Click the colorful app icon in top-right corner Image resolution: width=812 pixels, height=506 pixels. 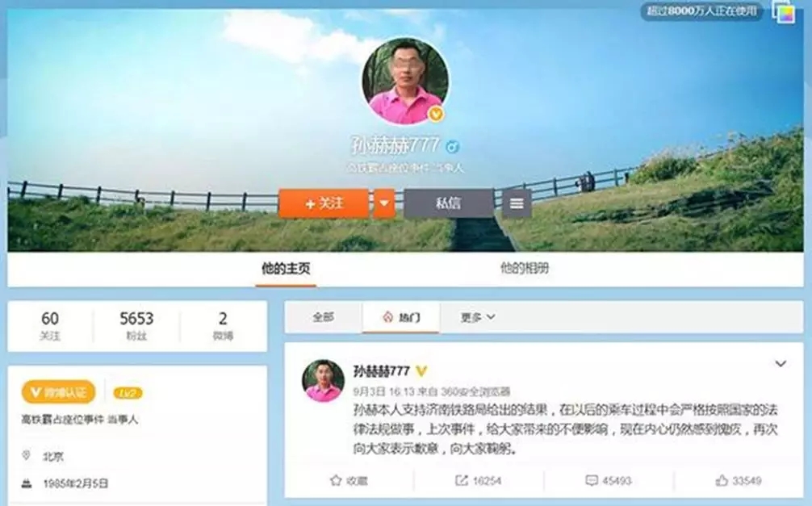(785, 13)
